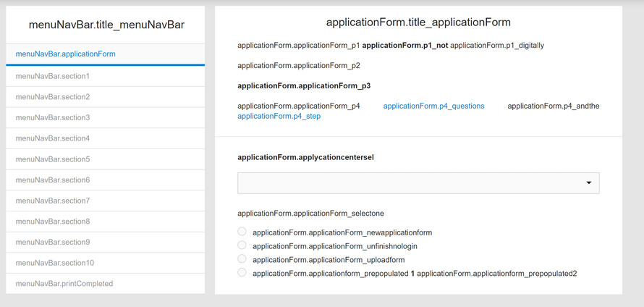Open the application center dropdown
The image size is (644, 307).
click(418, 183)
